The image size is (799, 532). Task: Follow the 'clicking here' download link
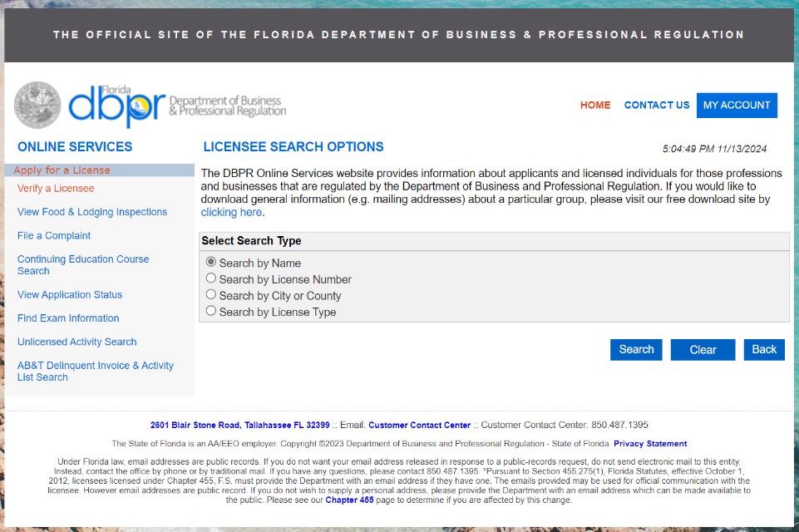click(x=231, y=213)
